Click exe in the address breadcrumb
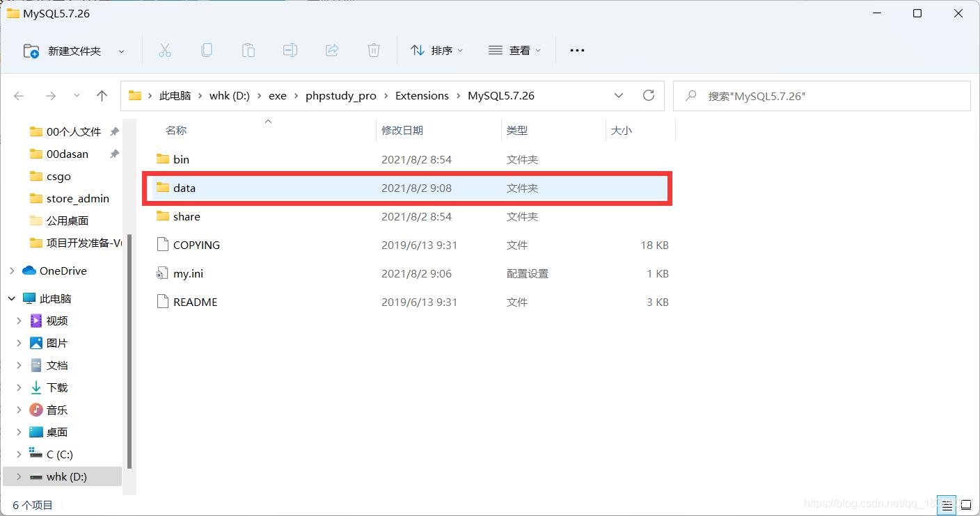The width and height of the screenshot is (980, 516). (x=278, y=96)
